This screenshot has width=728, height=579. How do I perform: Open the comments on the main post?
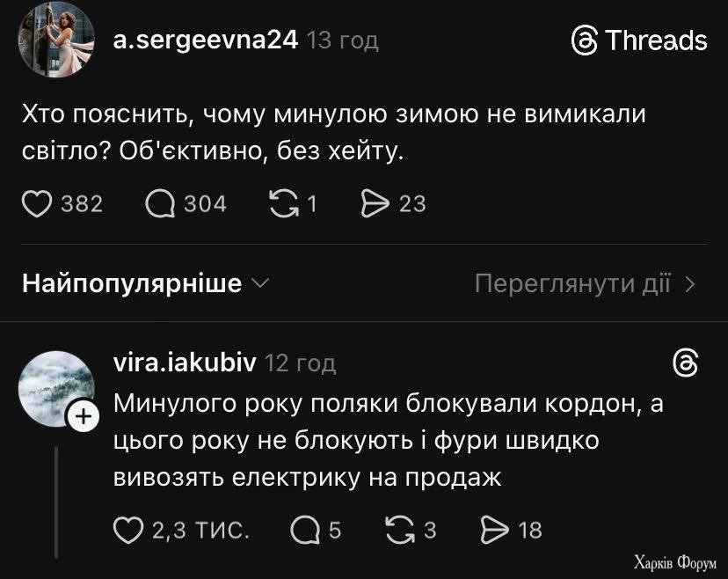click(x=161, y=203)
